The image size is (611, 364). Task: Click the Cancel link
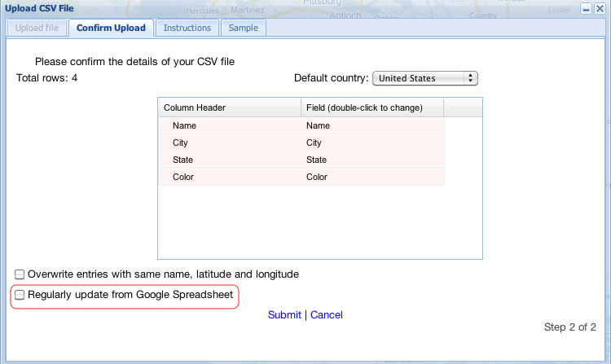point(326,314)
